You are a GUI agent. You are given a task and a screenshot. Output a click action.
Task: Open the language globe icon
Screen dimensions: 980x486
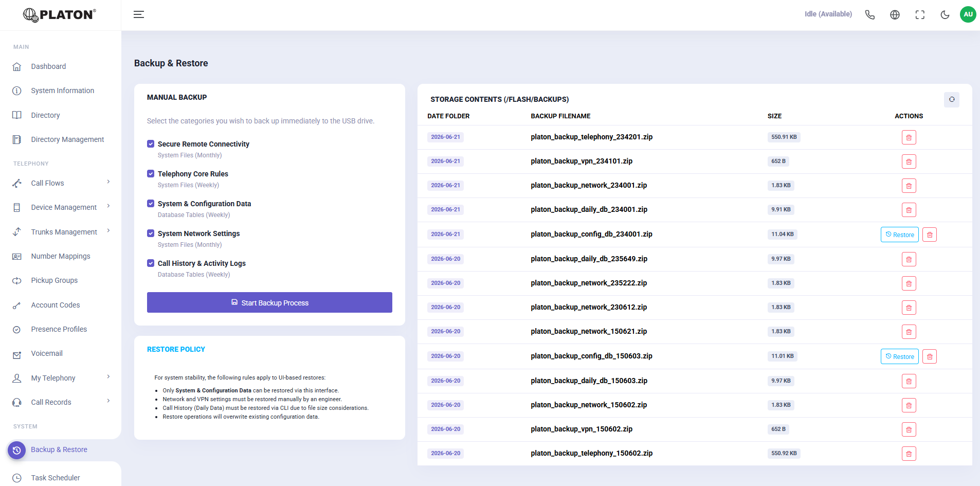895,14
